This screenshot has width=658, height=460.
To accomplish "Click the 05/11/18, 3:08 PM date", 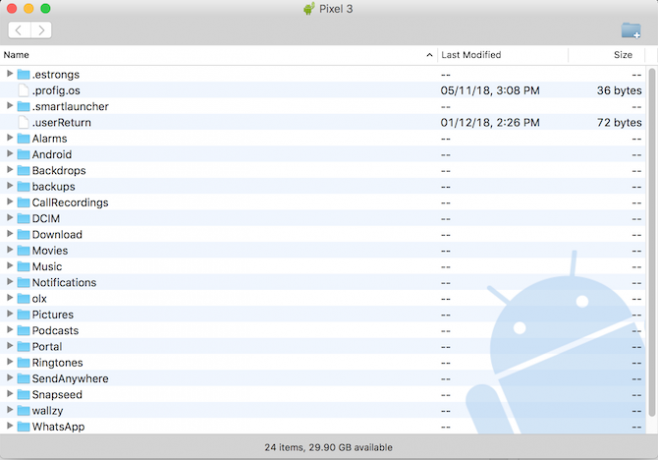I will pos(490,91).
